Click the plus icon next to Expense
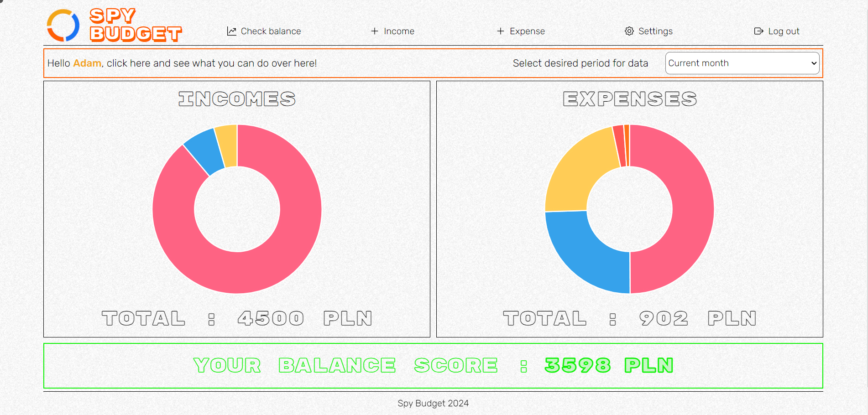 (501, 31)
